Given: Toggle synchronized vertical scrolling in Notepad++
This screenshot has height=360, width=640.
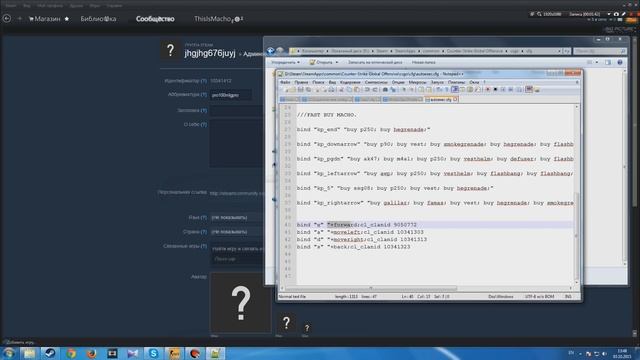Looking at the screenshot, I should click(x=421, y=89).
